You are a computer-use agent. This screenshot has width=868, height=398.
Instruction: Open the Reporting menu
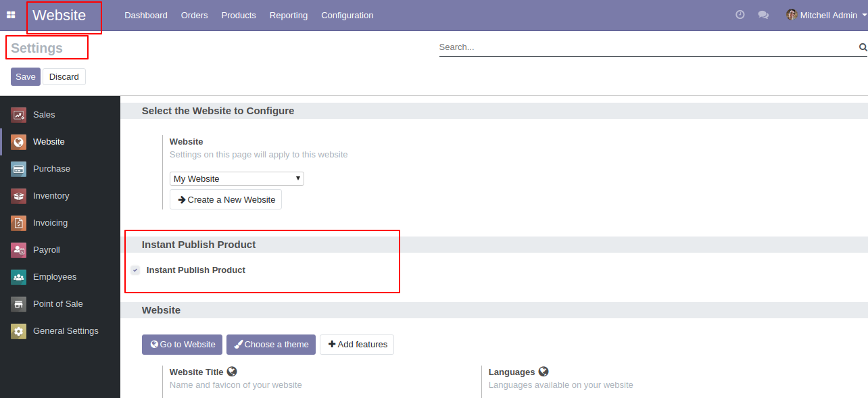pyautogui.click(x=289, y=15)
